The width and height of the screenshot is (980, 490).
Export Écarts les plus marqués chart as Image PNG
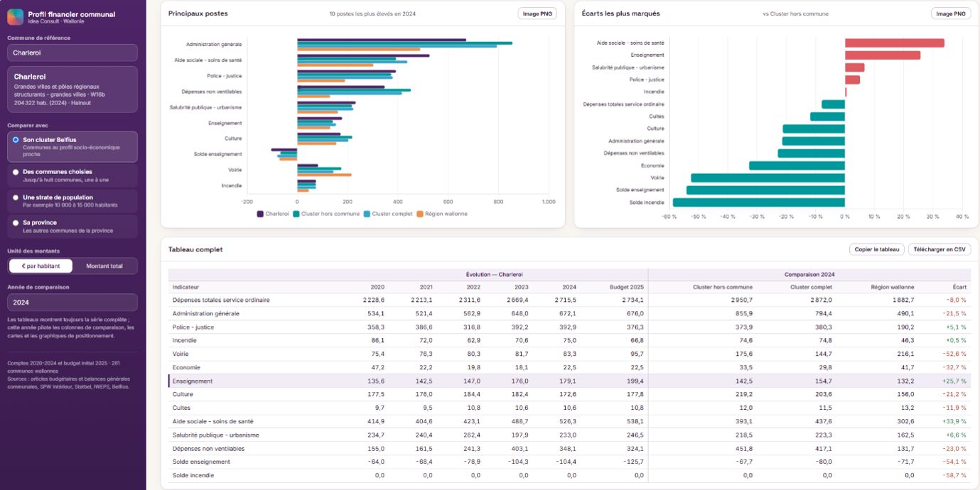(x=951, y=13)
